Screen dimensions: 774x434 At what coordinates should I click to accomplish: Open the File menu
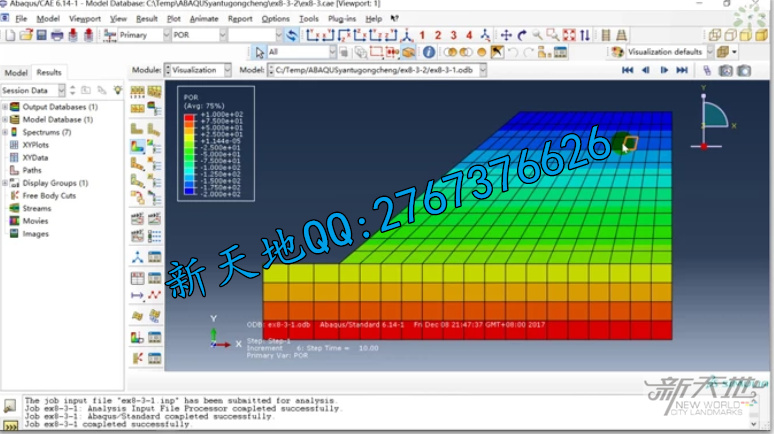coord(21,19)
